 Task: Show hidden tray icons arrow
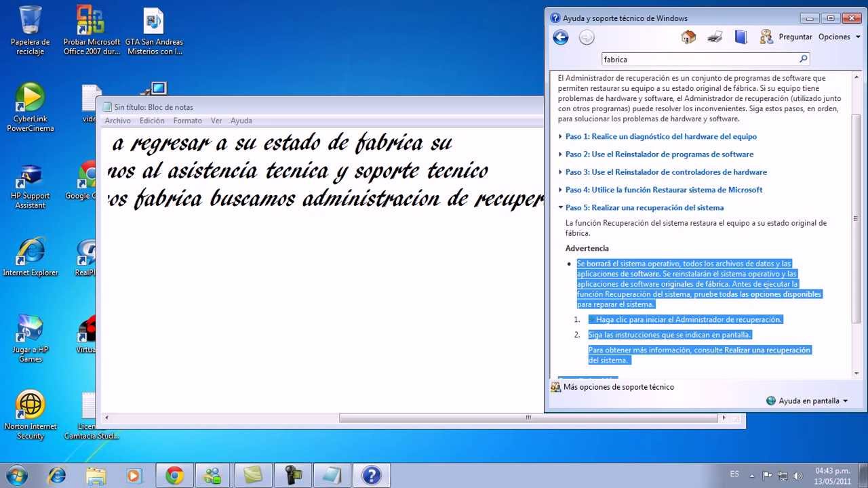click(x=751, y=476)
